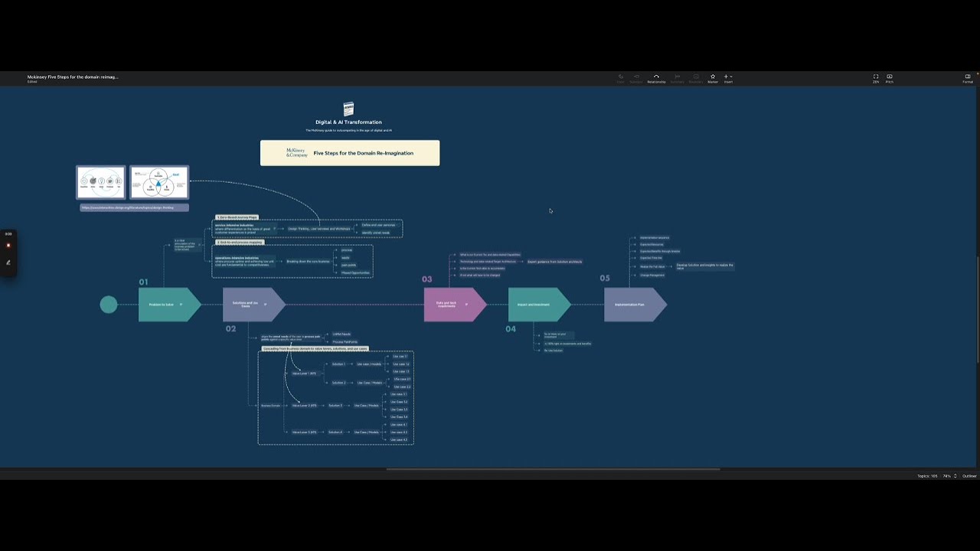Select the Venn diagram thumbnail image
The height and width of the screenshot is (551, 980).
tap(159, 183)
